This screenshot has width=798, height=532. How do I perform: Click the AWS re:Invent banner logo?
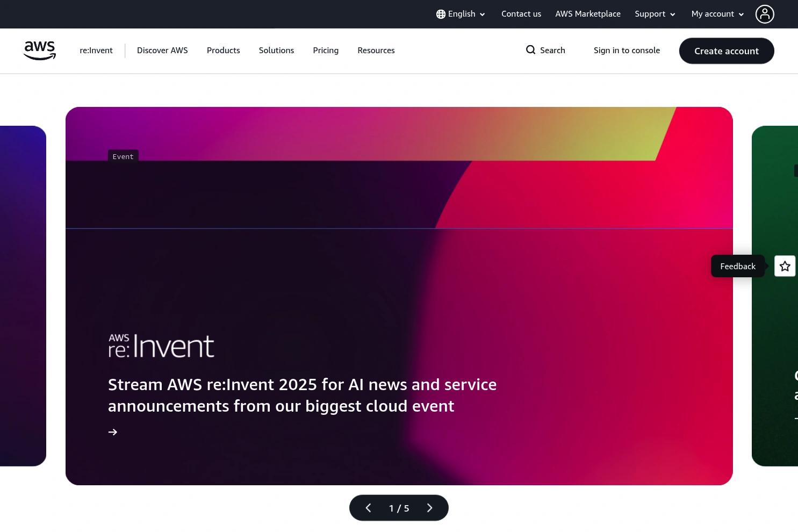161,346
